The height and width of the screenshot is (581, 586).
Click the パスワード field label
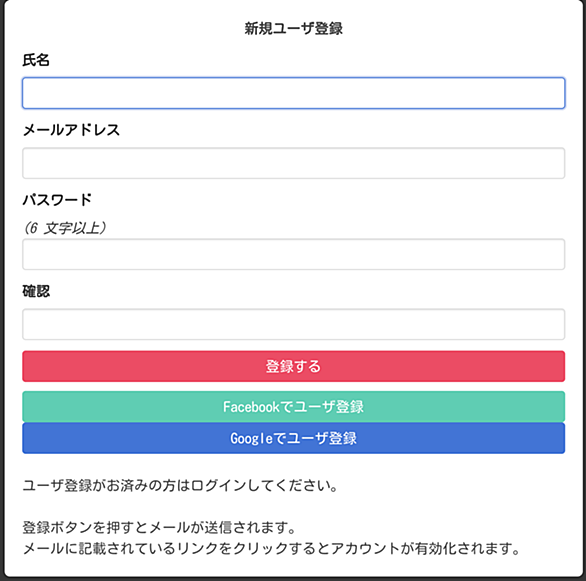point(57,200)
